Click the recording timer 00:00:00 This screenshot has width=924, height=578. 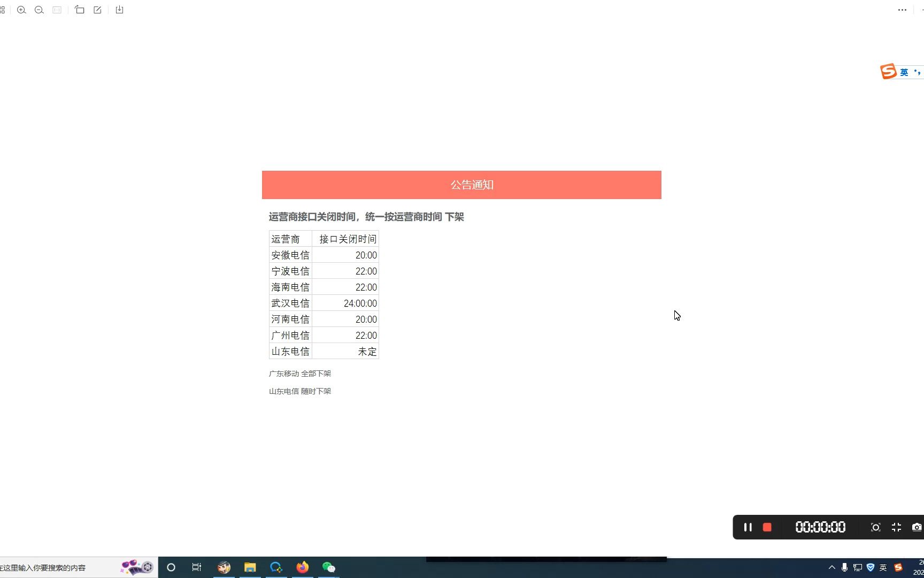pyautogui.click(x=821, y=527)
